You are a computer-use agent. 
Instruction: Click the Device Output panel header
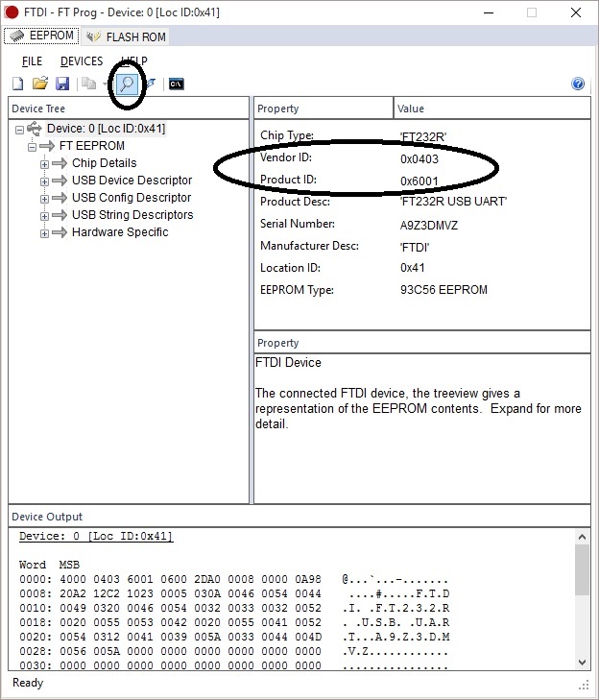299,517
